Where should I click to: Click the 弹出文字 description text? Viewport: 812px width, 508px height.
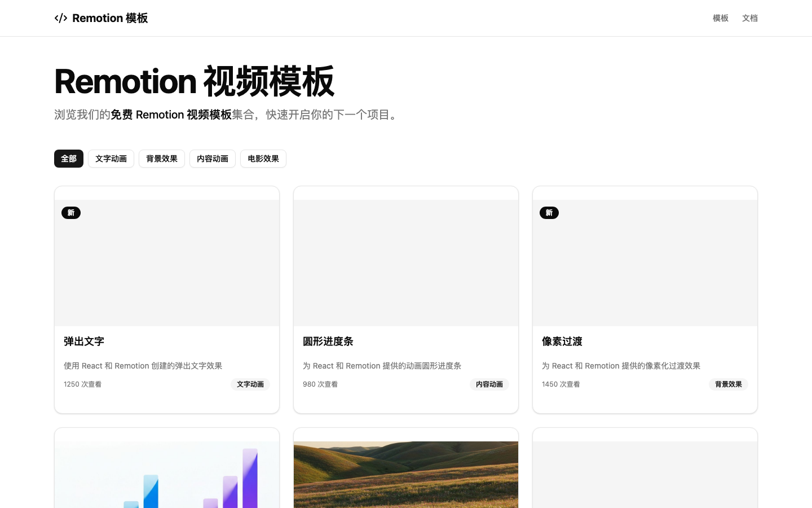143,366
